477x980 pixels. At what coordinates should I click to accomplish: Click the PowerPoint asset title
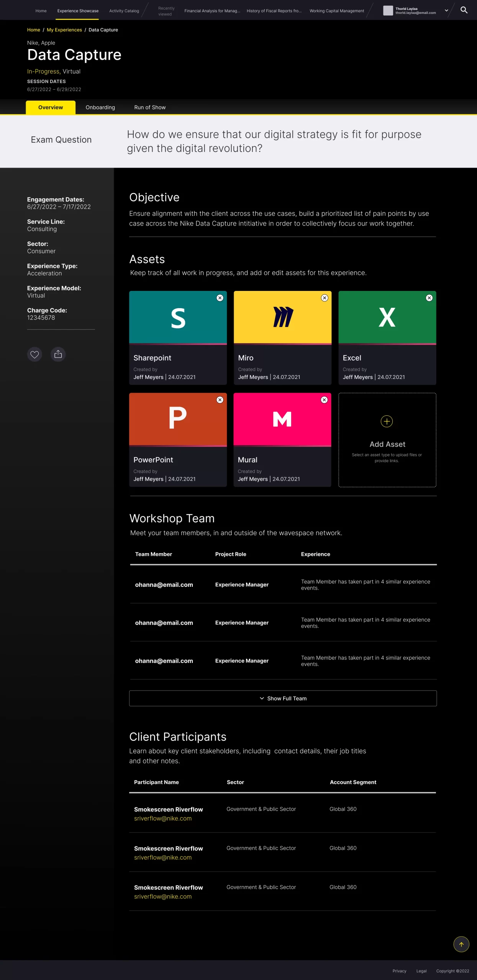pos(153,460)
